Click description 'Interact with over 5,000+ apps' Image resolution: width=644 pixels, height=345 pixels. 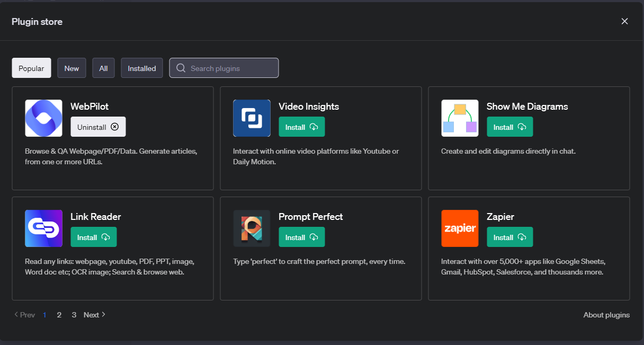(x=523, y=267)
